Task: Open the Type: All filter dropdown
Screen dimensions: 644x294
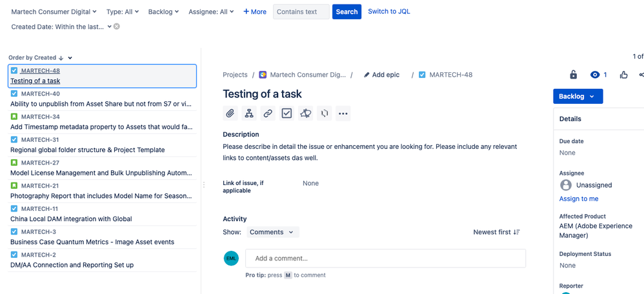Action: pos(123,12)
